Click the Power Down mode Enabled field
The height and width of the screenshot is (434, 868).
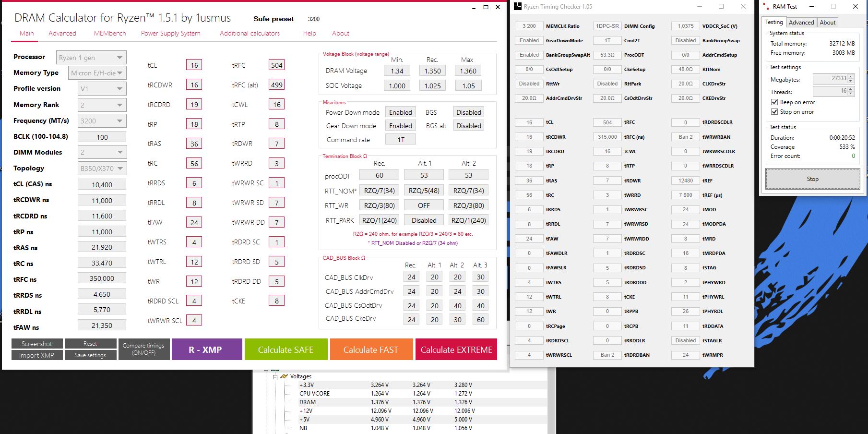[401, 112]
